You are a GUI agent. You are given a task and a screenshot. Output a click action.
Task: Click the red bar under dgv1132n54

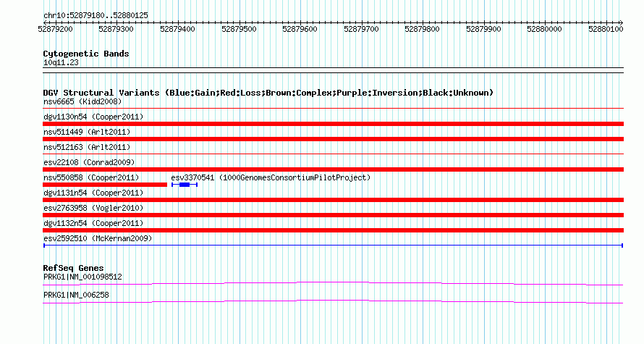tap(333, 230)
